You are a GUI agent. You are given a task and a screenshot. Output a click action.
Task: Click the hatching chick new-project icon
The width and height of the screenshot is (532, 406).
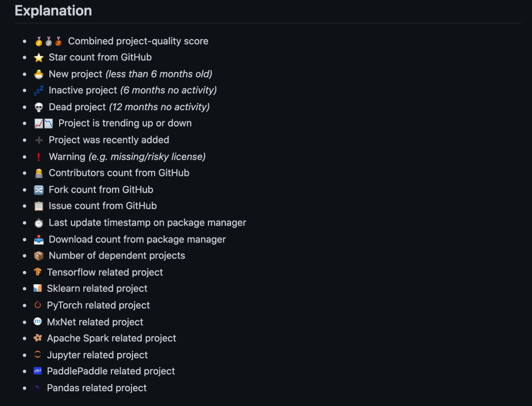click(39, 74)
